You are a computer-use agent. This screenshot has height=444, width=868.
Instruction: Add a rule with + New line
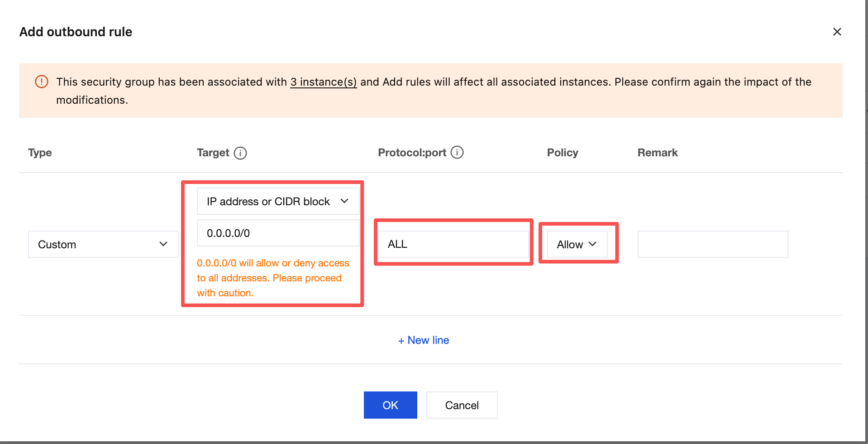click(424, 340)
